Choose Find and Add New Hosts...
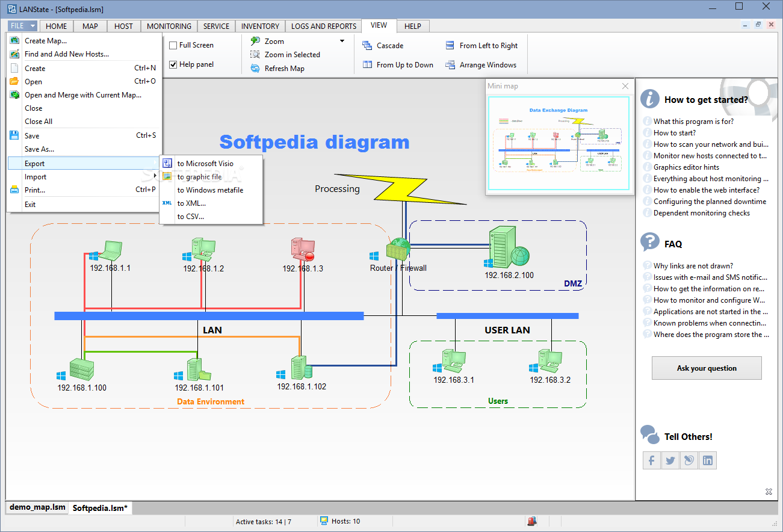The height and width of the screenshot is (532, 783). 84,54
